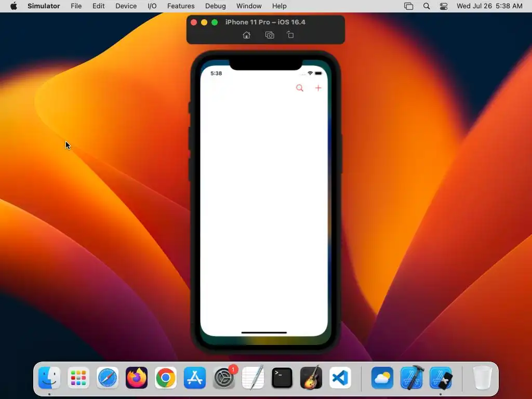Close the Simulator window with red button

(x=194, y=22)
